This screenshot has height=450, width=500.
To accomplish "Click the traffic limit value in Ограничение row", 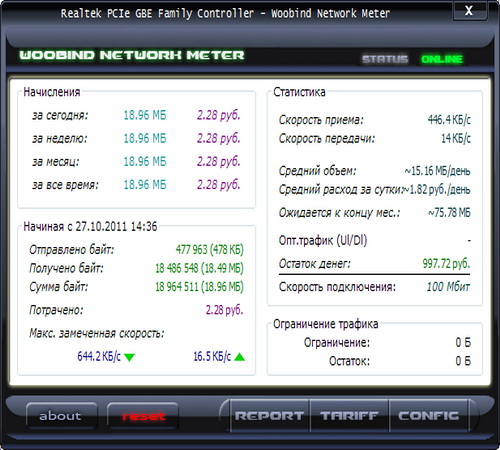I will 463,342.
